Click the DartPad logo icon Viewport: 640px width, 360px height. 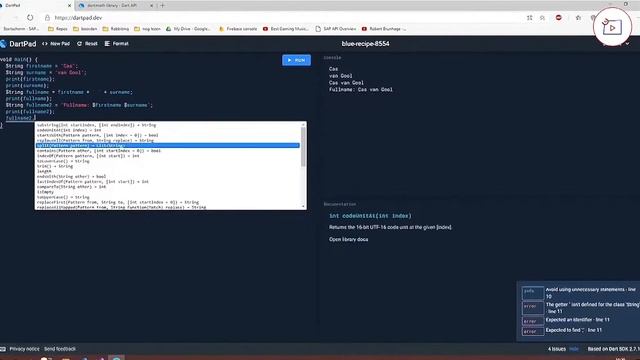(3, 44)
